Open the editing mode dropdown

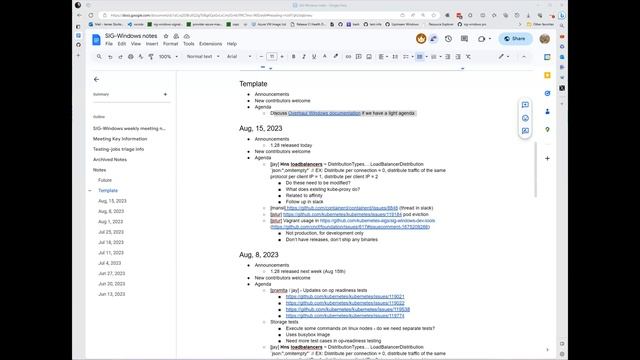(x=504, y=57)
